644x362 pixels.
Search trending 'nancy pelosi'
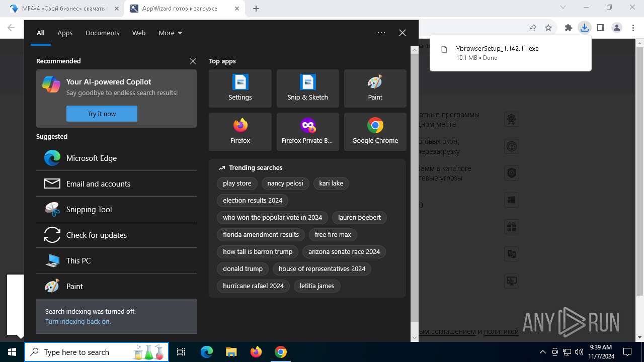285,183
